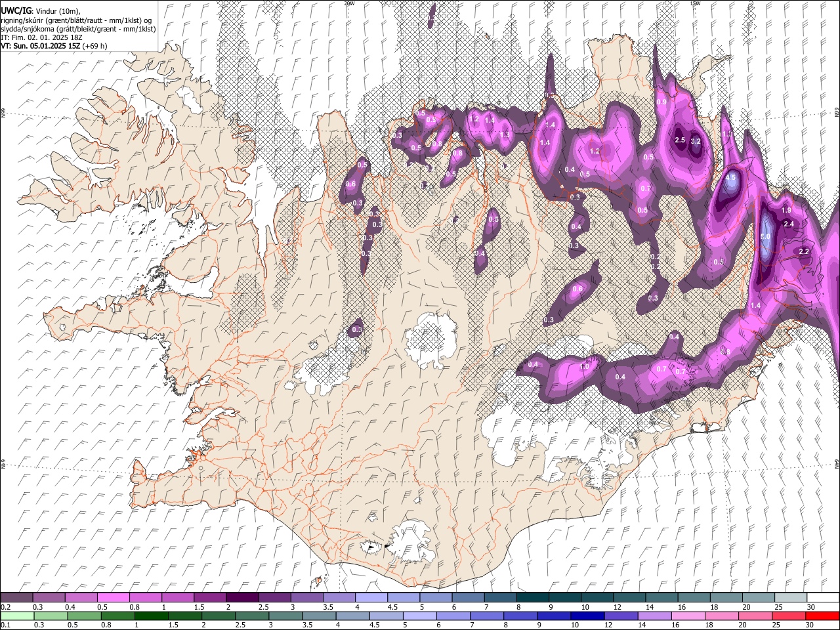This screenshot has width=840, height=630.
Task: Click the "slydda/snjókoma" legend description line
Action: 79,29
